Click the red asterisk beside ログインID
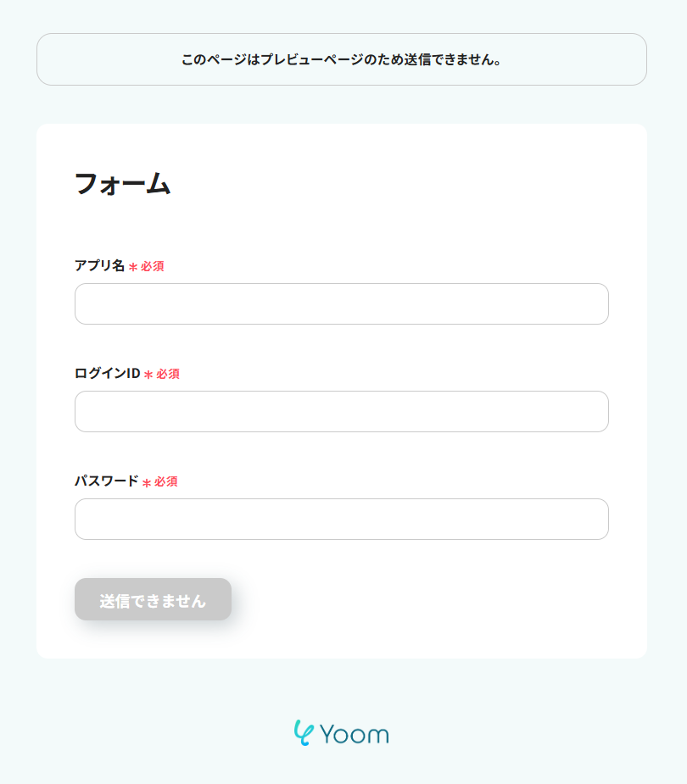687x784 pixels. pos(148,375)
